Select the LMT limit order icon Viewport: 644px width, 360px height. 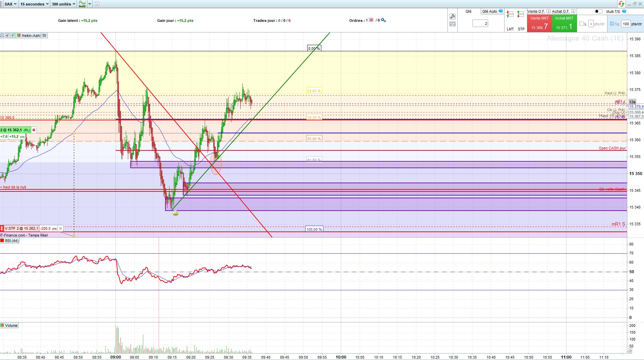(x=510, y=14)
